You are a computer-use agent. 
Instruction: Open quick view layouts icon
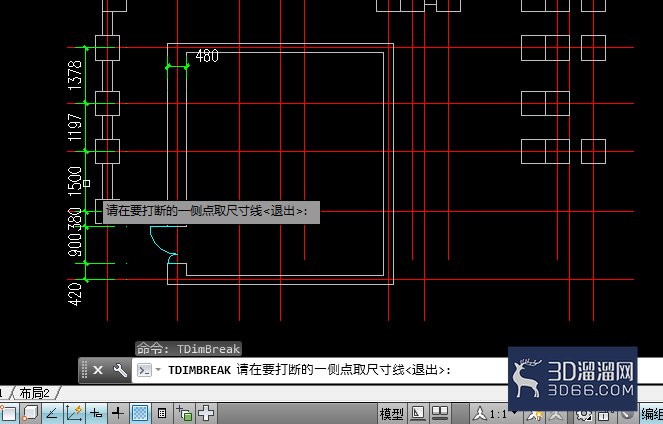tap(418, 413)
